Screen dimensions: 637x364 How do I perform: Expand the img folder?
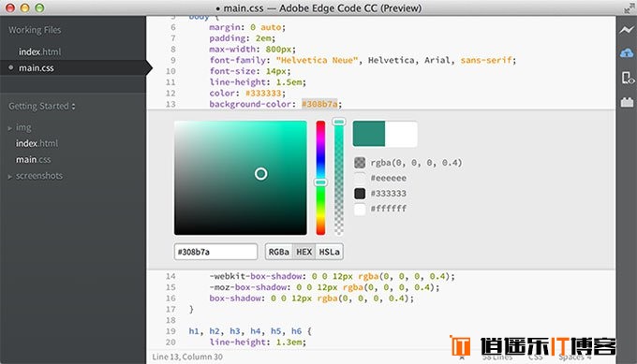pos(9,128)
